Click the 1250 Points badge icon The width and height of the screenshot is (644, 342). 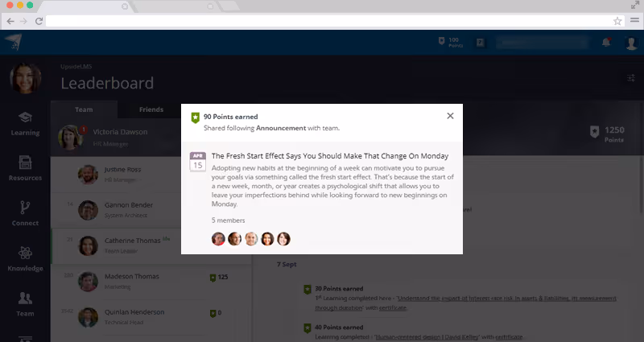click(x=594, y=132)
